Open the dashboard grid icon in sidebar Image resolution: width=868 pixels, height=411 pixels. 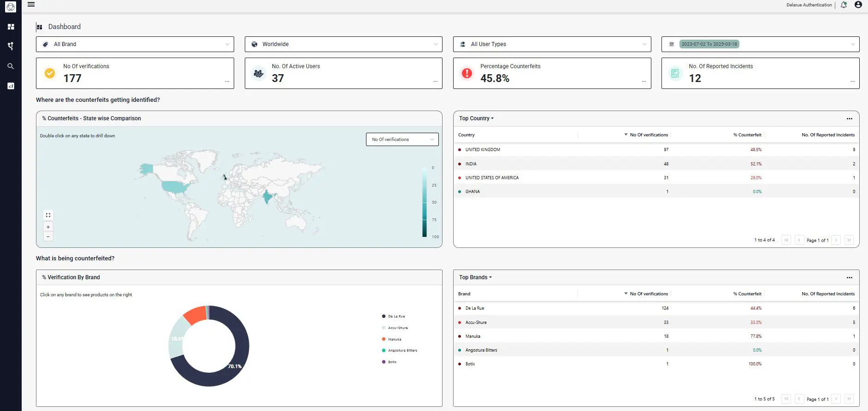pos(11,27)
